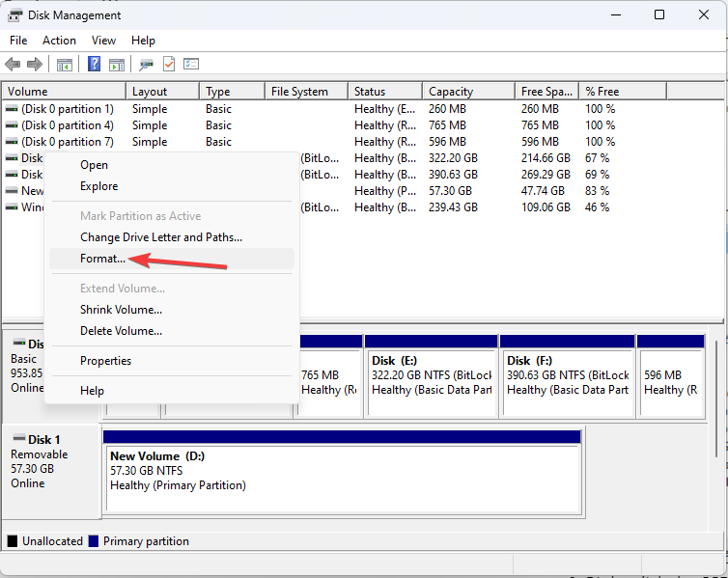The width and height of the screenshot is (728, 578).
Task: Select the 765 MB partition block
Action: pyautogui.click(x=329, y=375)
